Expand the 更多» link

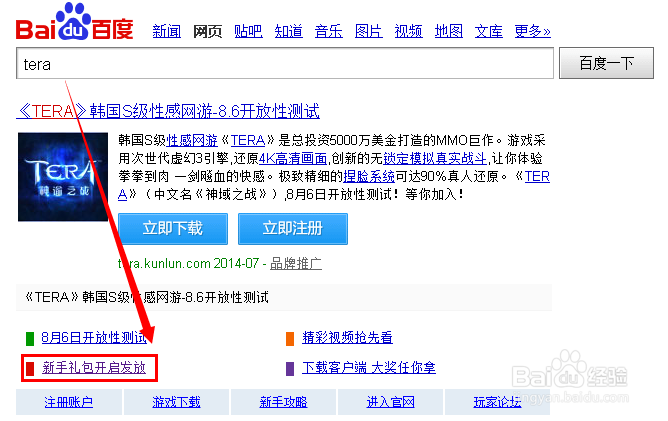point(533,31)
